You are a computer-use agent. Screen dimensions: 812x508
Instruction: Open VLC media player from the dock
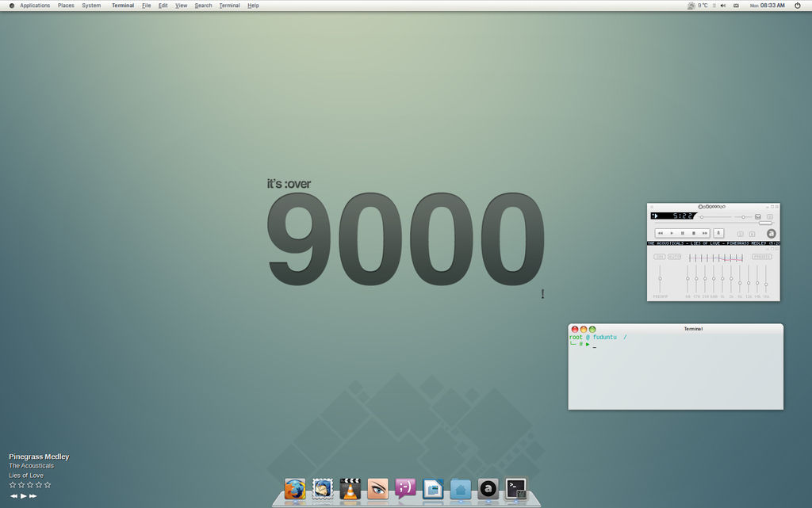pos(350,489)
